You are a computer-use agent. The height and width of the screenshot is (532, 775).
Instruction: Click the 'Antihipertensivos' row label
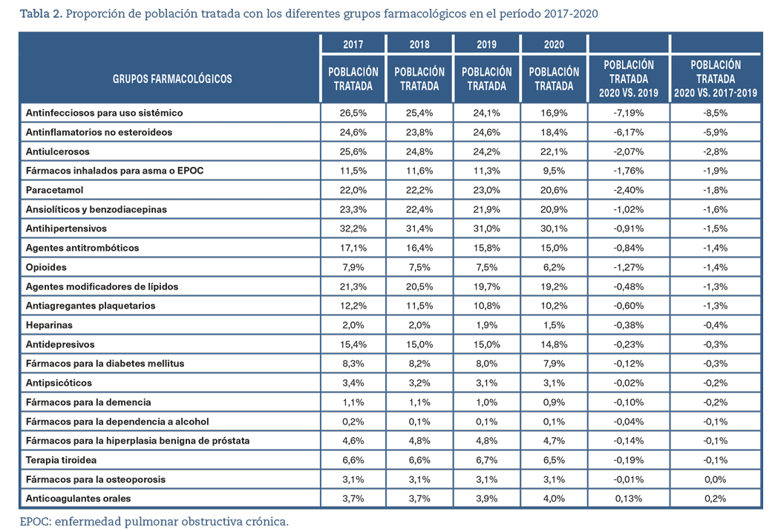66,229
